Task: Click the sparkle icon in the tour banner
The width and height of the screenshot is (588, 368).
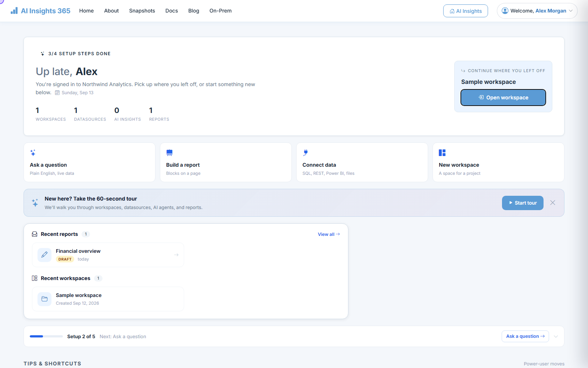Action: click(35, 203)
